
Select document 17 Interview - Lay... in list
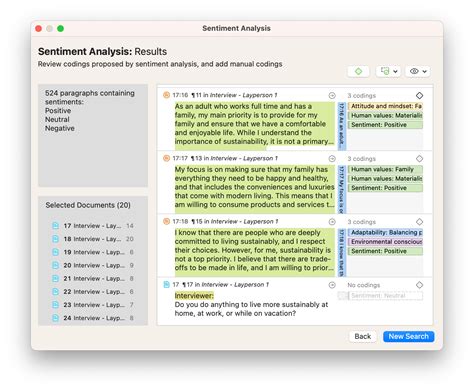[x=93, y=226]
